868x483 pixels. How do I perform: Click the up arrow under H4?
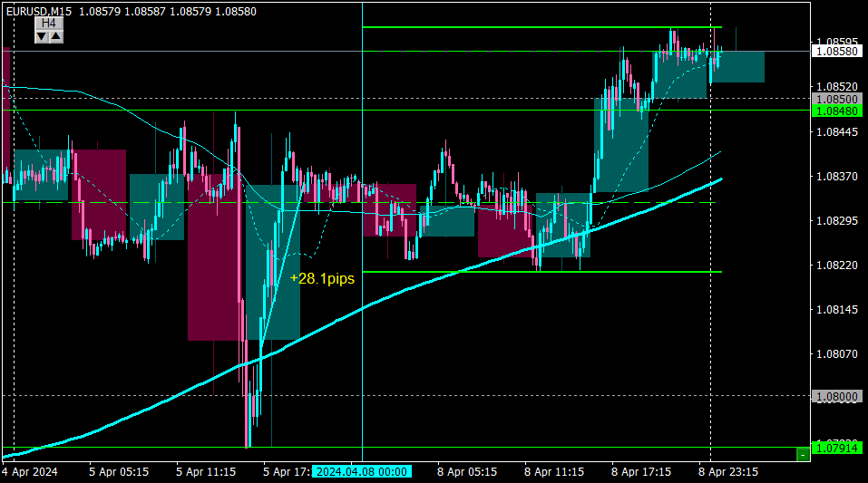[x=56, y=36]
